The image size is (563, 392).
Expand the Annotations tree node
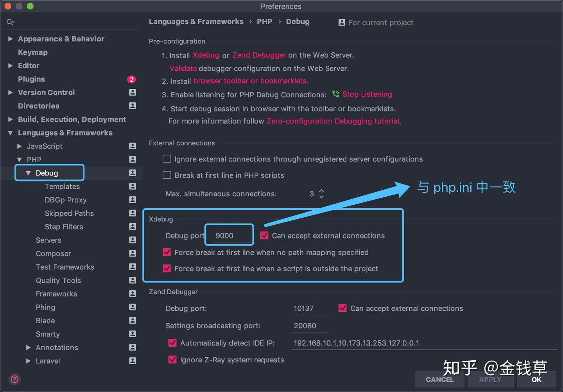(28, 347)
